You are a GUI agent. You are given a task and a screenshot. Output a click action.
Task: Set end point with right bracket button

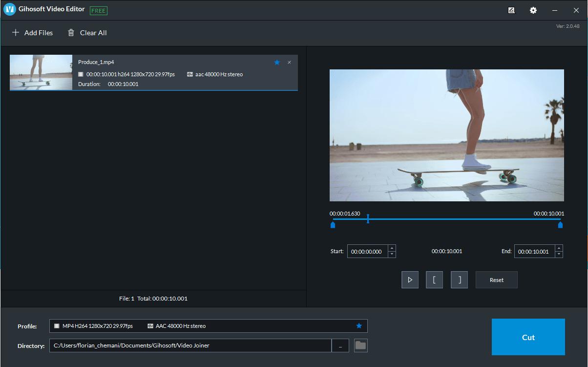tap(459, 280)
